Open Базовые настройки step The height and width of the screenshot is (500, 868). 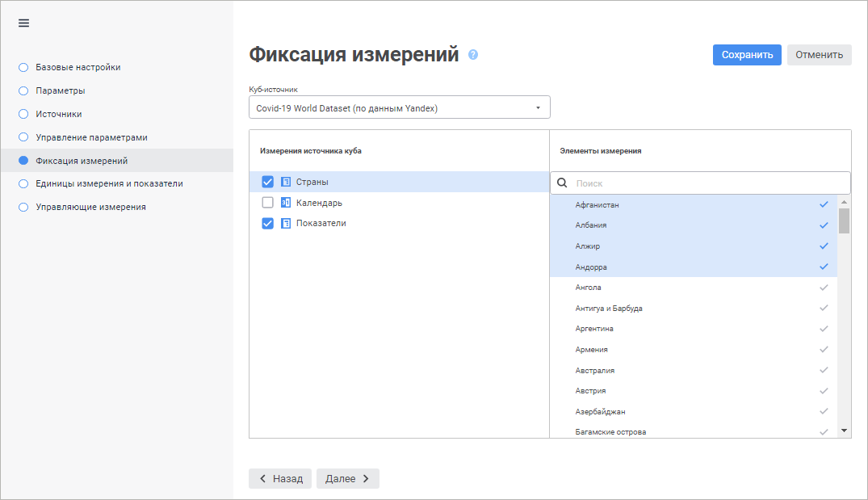[x=78, y=67]
